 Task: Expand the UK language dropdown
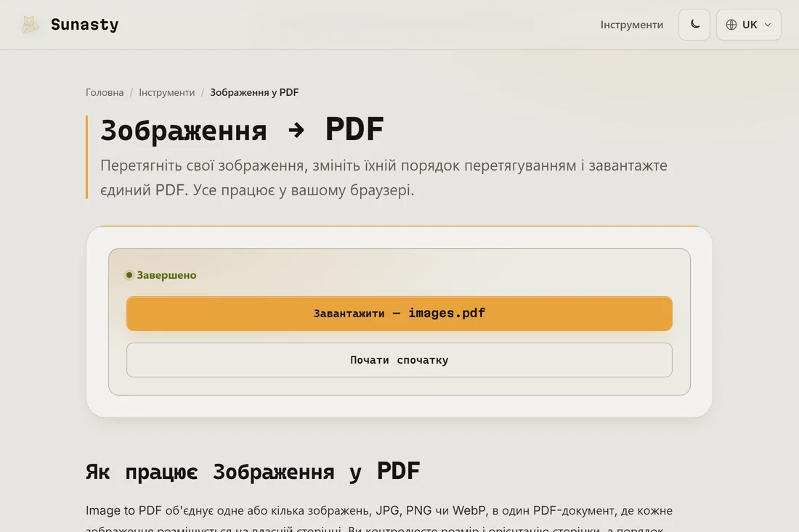point(748,25)
